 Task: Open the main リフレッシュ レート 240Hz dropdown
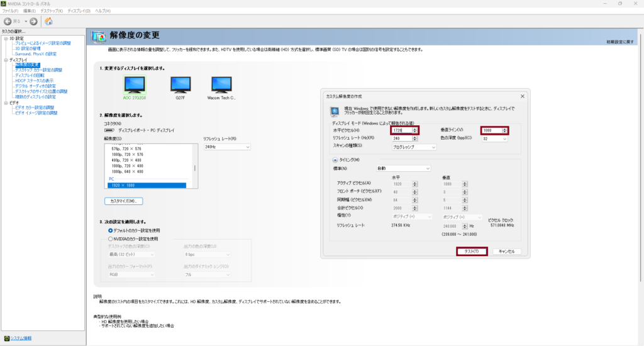226,147
